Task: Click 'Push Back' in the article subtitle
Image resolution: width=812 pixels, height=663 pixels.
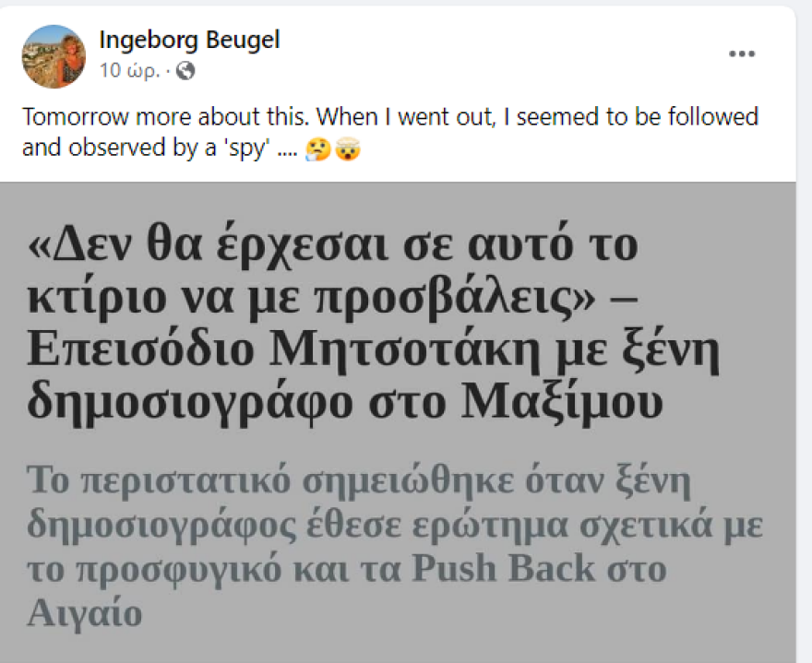Action: (504, 568)
